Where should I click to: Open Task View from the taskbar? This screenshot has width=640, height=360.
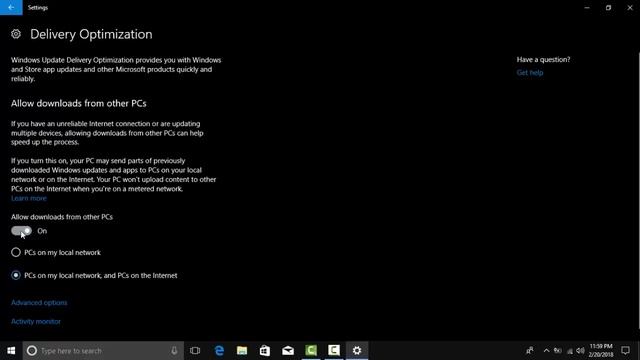pos(195,351)
